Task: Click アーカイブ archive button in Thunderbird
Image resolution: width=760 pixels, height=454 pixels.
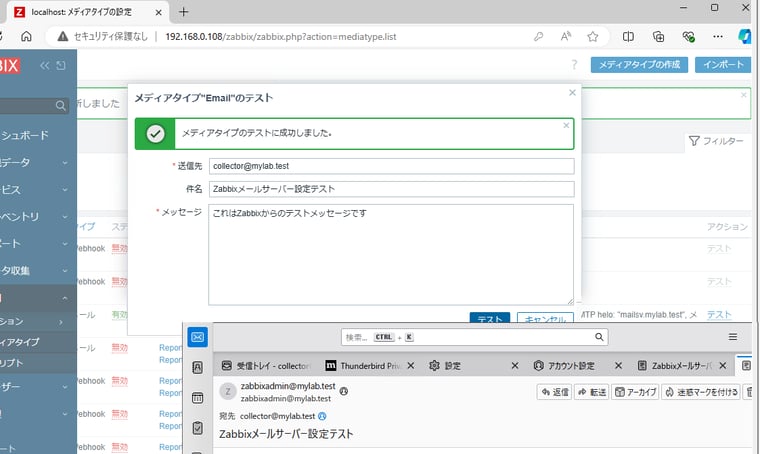Action: point(635,392)
